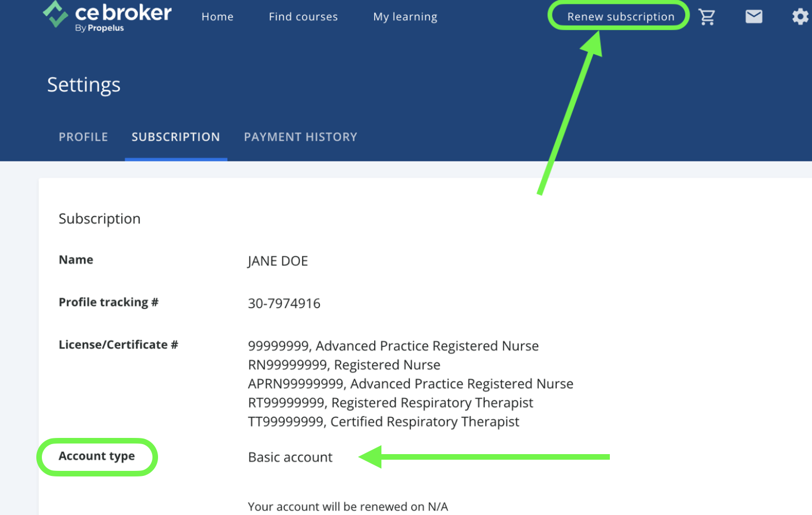This screenshot has width=812, height=515.
Task: Click the Account type label
Action: (97, 456)
